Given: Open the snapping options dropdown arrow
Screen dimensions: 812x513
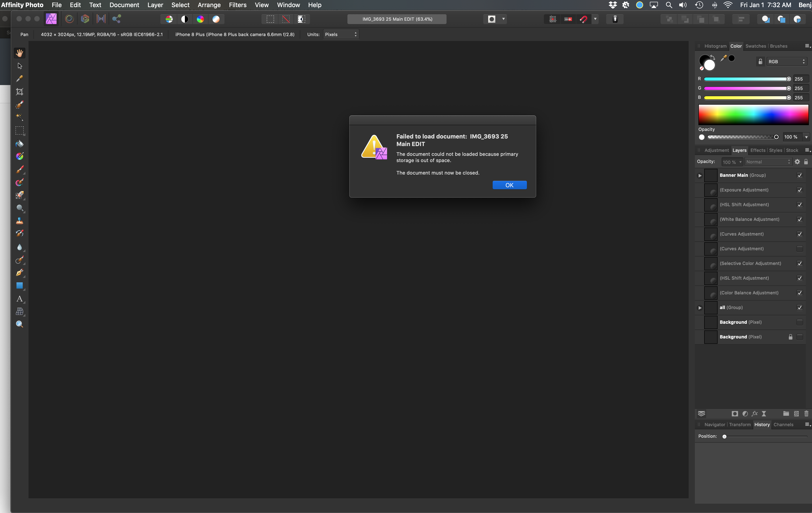Looking at the screenshot, I should click(x=595, y=19).
